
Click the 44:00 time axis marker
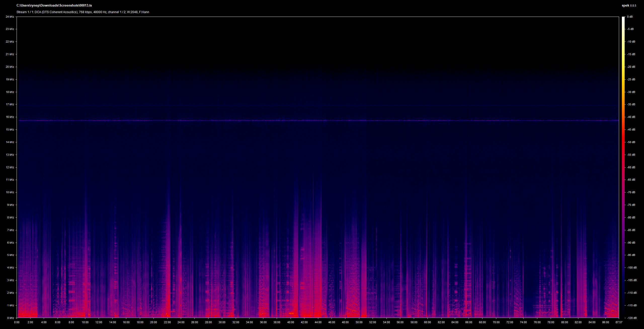pyautogui.click(x=318, y=322)
